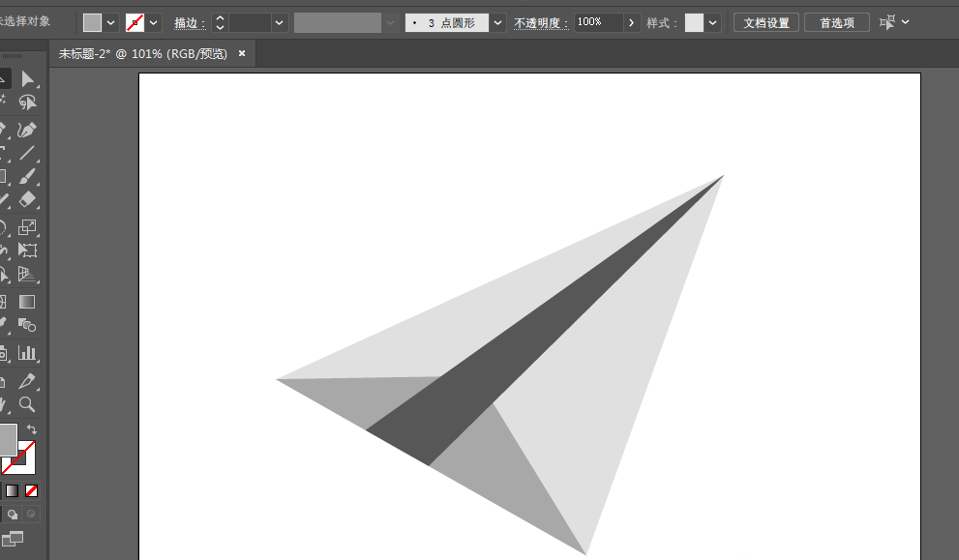Image resolution: width=959 pixels, height=560 pixels.
Task: Click the variable width profile preview
Action: coord(339,22)
